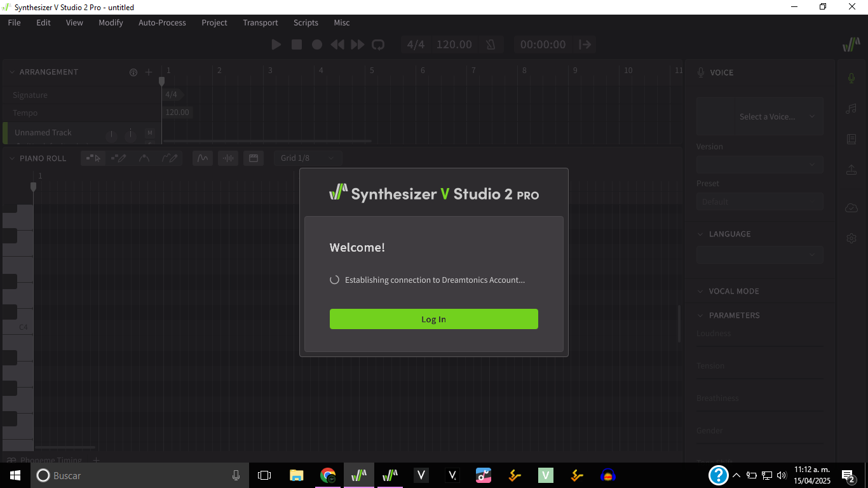
Task: Toggle loop playback in the transport bar
Action: (378, 44)
